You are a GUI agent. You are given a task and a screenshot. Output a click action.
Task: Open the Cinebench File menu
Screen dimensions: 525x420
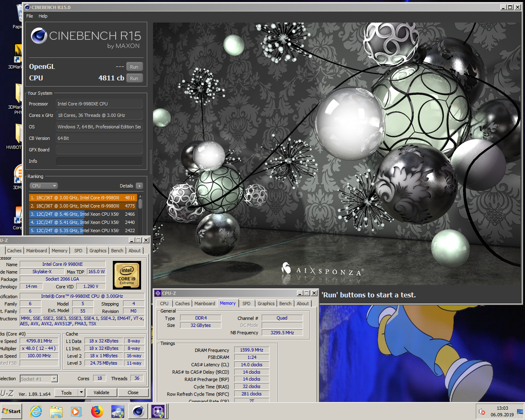pos(30,16)
